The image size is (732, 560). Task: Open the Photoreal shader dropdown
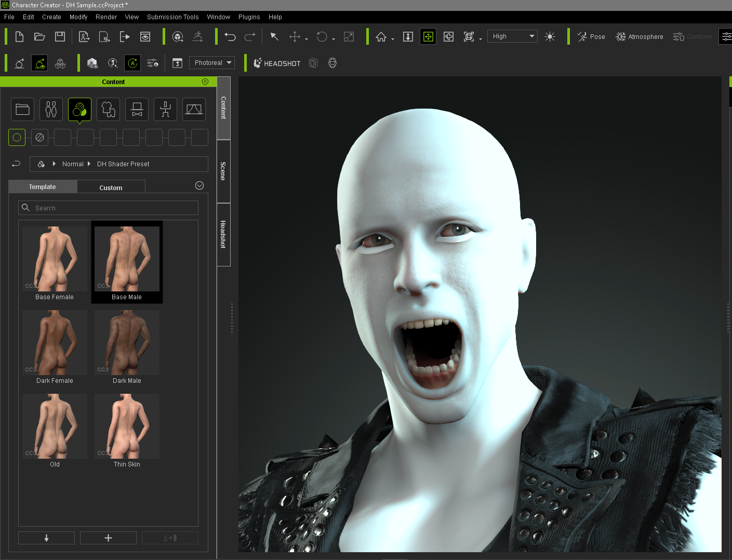(x=212, y=63)
